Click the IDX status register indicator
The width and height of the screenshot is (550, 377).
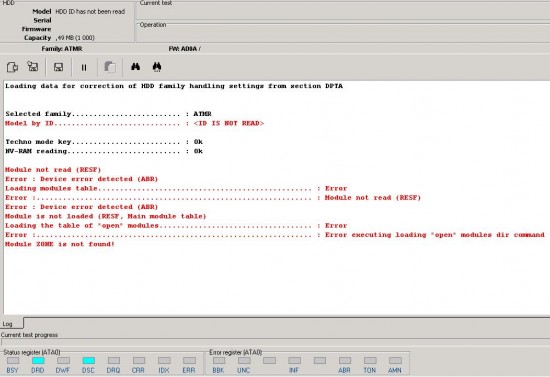164,361
